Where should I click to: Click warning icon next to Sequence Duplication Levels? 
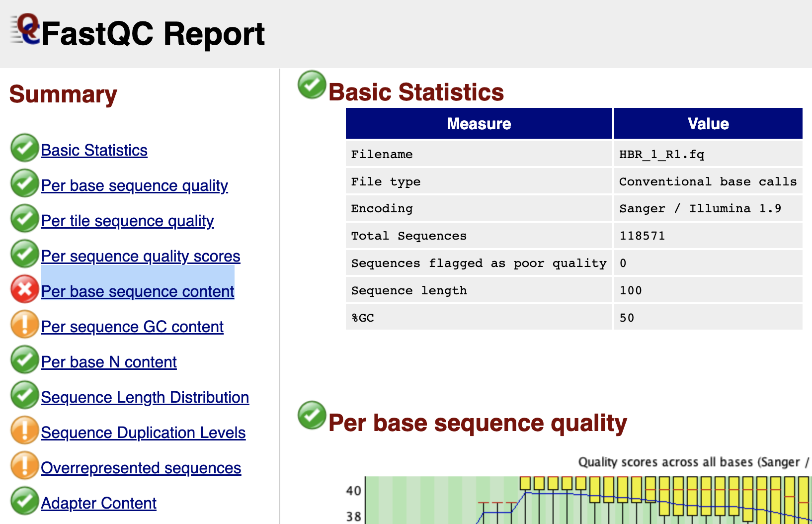24,431
